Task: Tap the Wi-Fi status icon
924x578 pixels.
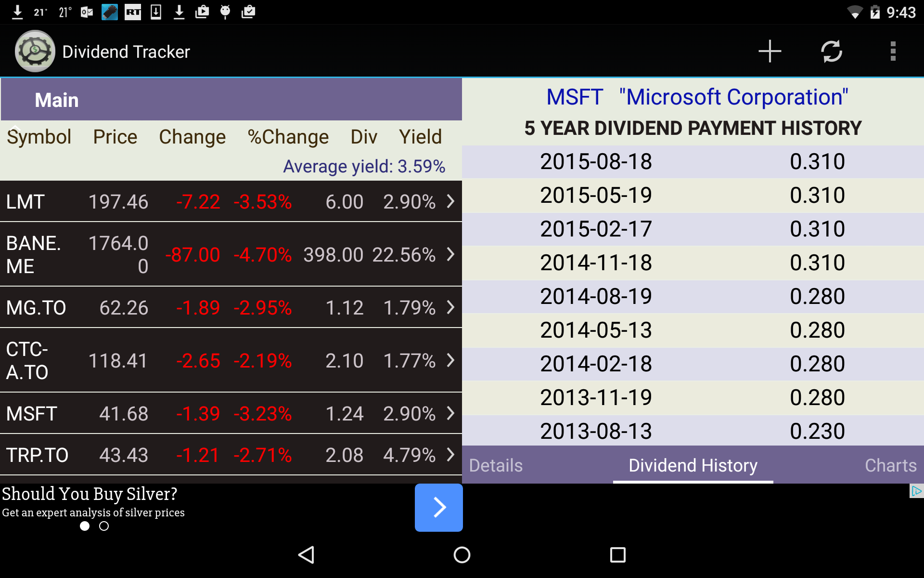Action: [855, 12]
